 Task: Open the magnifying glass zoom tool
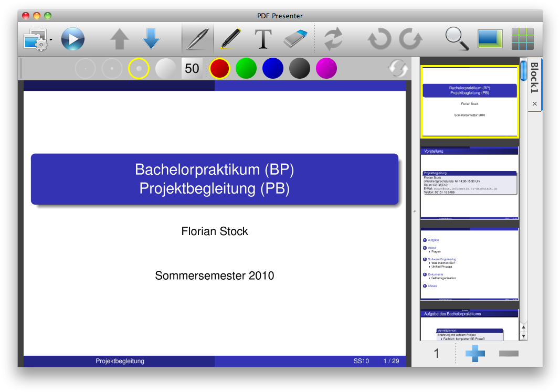pos(457,39)
